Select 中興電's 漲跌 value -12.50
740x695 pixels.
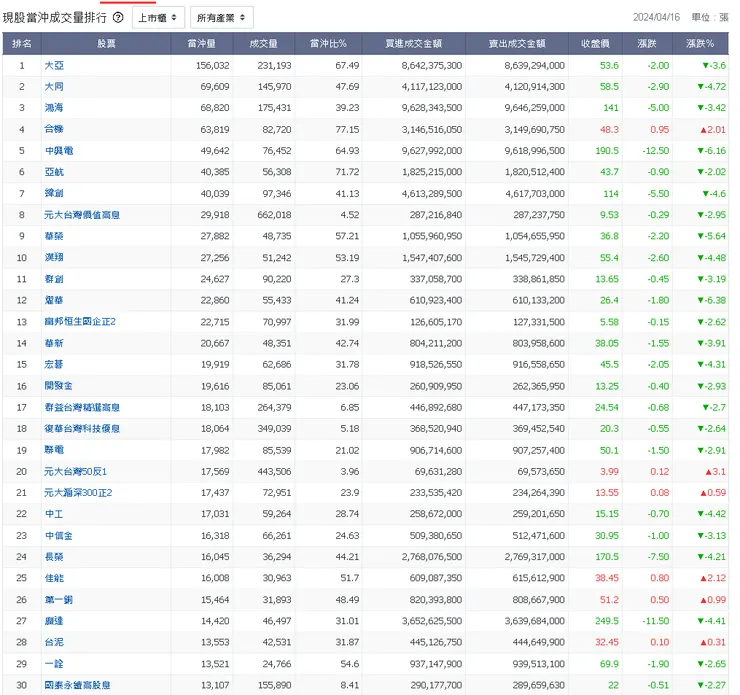656,151
